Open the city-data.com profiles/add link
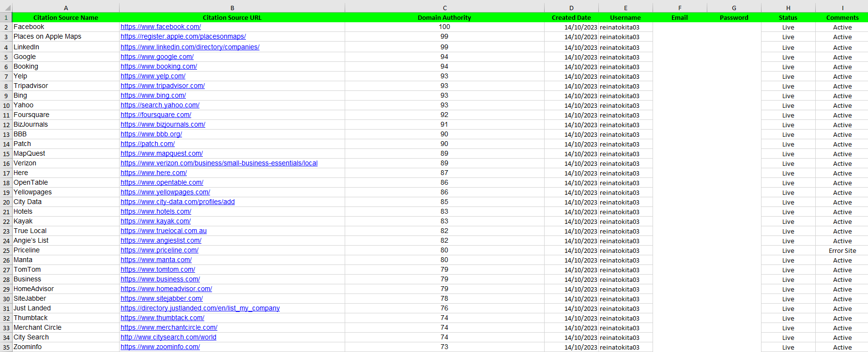Screen dimensions: 868x352 pyautogui.click(x=178, y=202)
